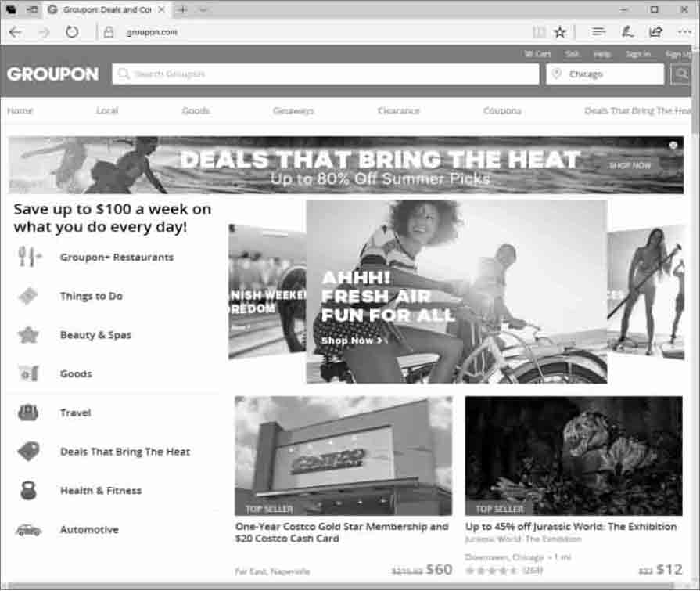This screenshot has width=700, height=591.
Task: Open the Edge more actions menu
Action: click(x=684, y=32)
